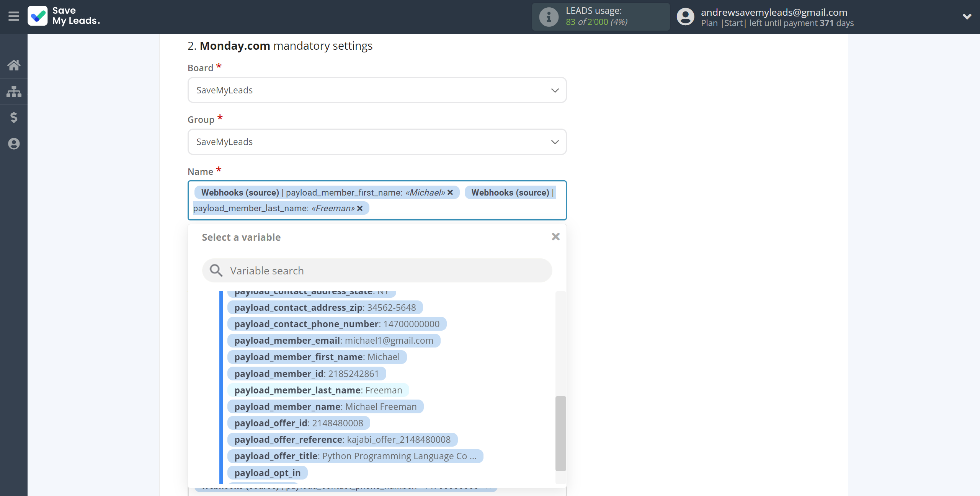Image resolution: width=980 pixels, height=496 pixels.
Task: Select payload_contact_phone_number variable
Action: click(x=337, y=324)
